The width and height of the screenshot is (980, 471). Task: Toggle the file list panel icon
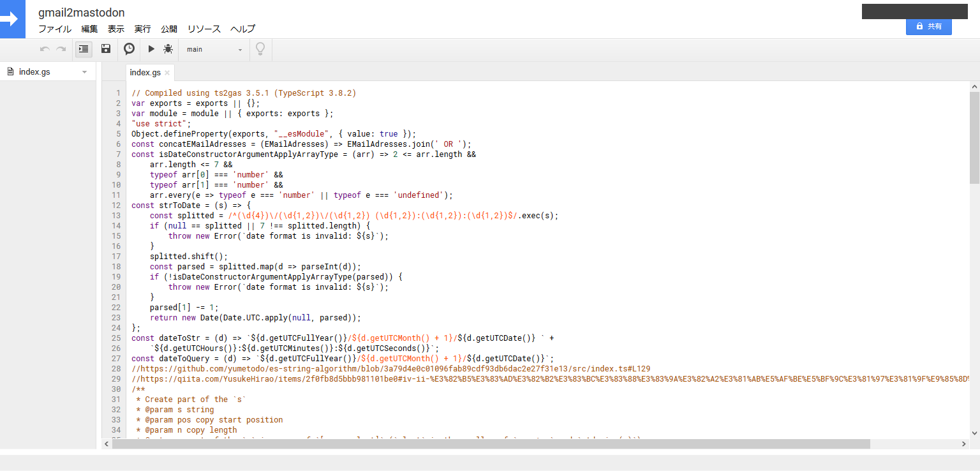click(84, 49)
